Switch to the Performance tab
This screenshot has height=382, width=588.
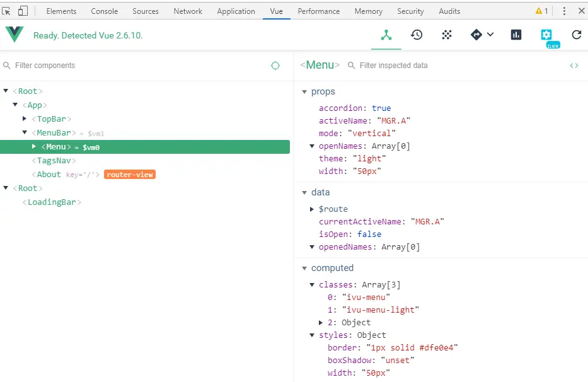pos(319,11)
